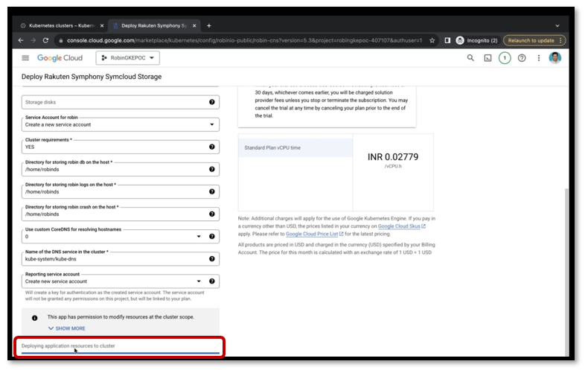Show help for Cluster requirements field

pyautogui.click(x=212, y=147)
